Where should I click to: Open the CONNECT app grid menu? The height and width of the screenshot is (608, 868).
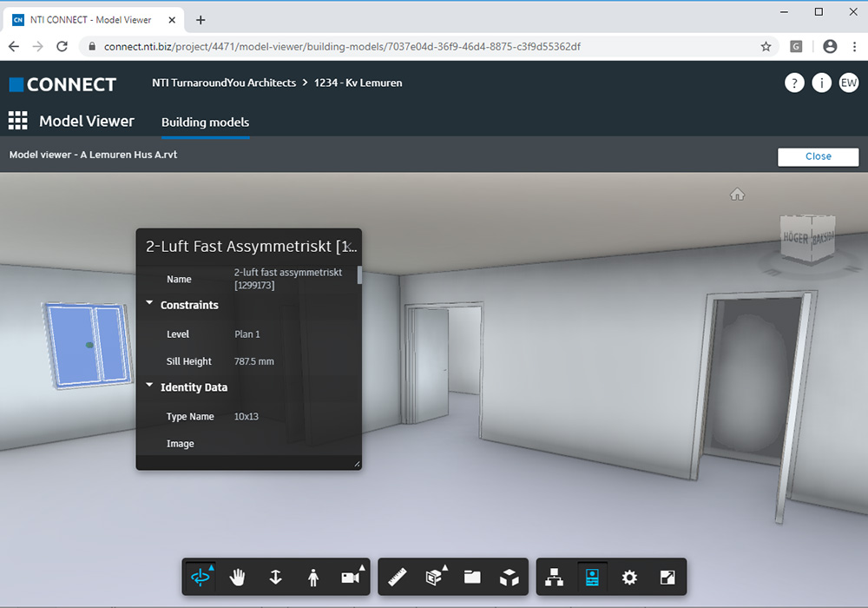(18, 121)
